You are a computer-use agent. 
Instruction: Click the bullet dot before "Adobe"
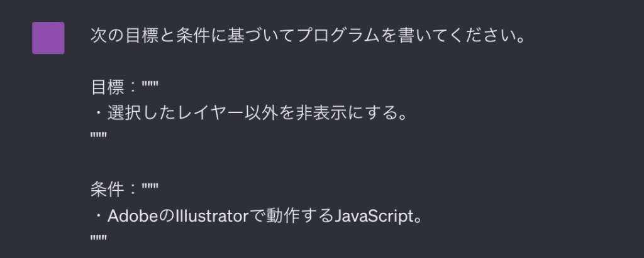pyautogui.click(x=98, y=217)
